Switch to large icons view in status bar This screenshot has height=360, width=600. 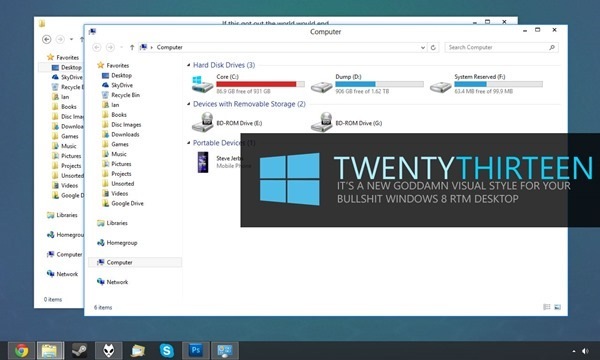pos(558,307)
